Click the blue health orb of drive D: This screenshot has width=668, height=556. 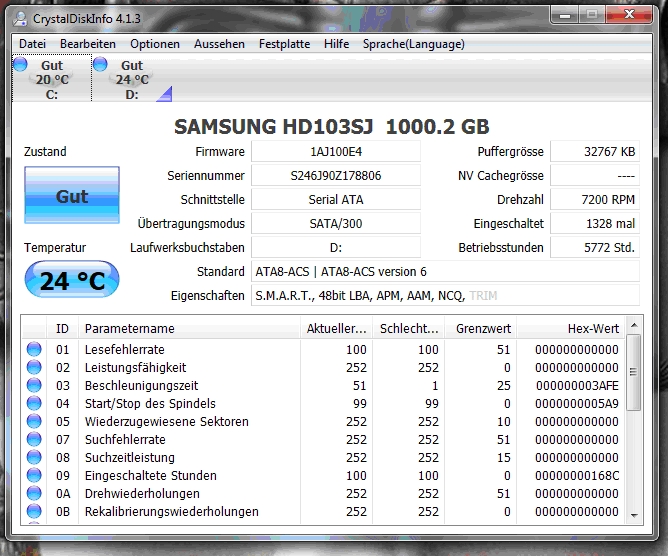click(100, 65)
